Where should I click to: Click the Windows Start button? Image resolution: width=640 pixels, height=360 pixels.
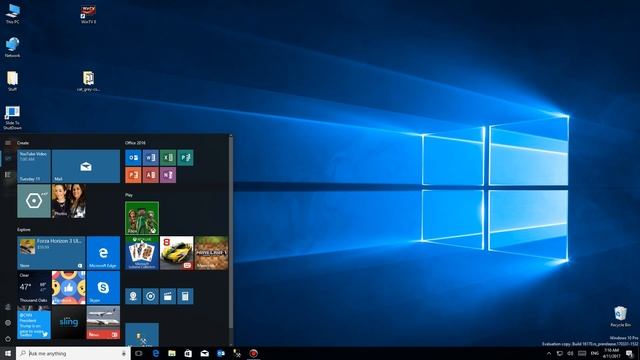point(8,353)
